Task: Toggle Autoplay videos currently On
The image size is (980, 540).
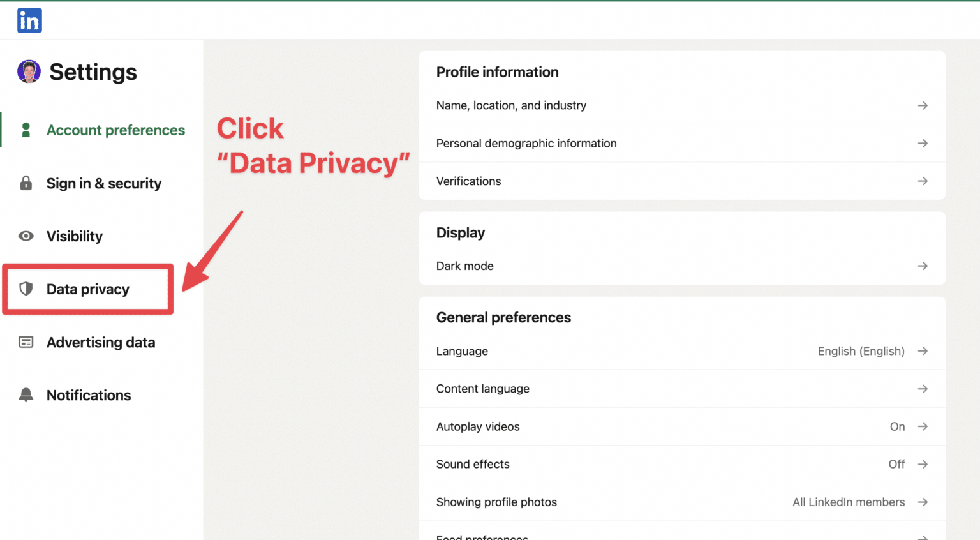Action: click(897, 426)
